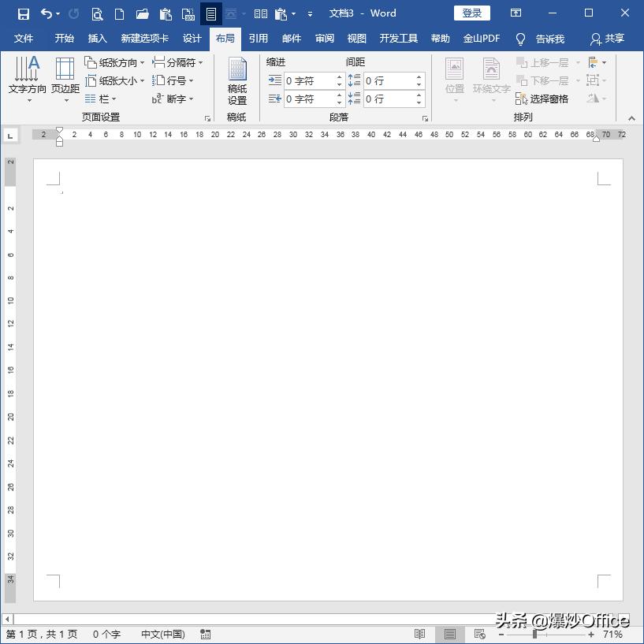Switch to Home (开始) tab
Screen dimensions: 644x644
[65, 39]
